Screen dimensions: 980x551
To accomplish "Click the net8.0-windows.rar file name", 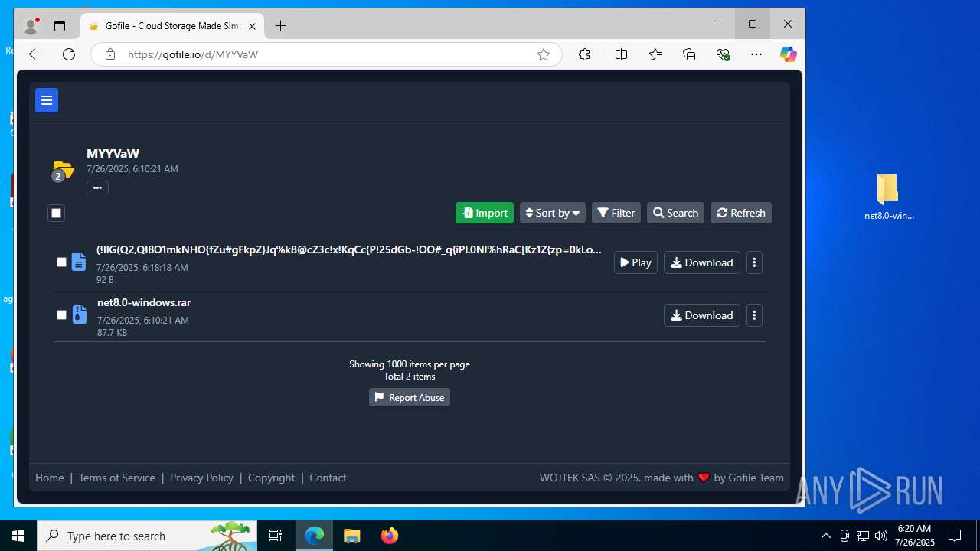I will click(144, 302).
